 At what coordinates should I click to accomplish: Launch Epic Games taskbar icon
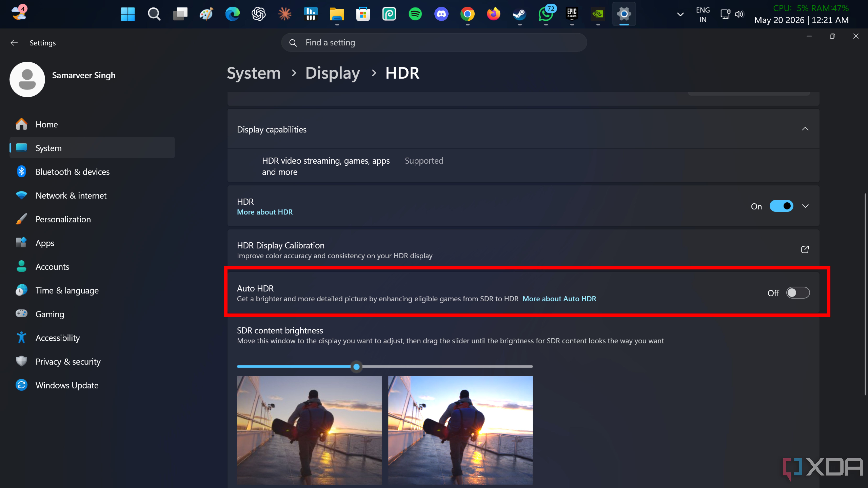click(572, 14)
